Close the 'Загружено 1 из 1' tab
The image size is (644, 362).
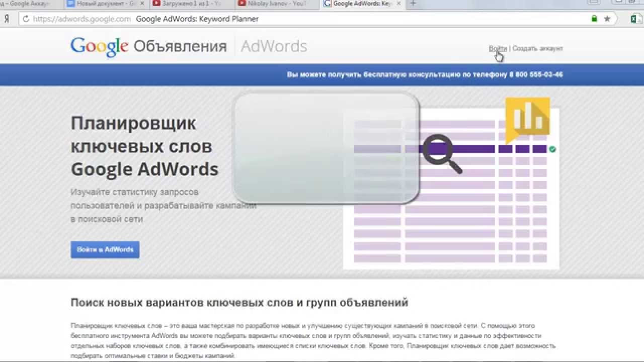tap(227, 4)
